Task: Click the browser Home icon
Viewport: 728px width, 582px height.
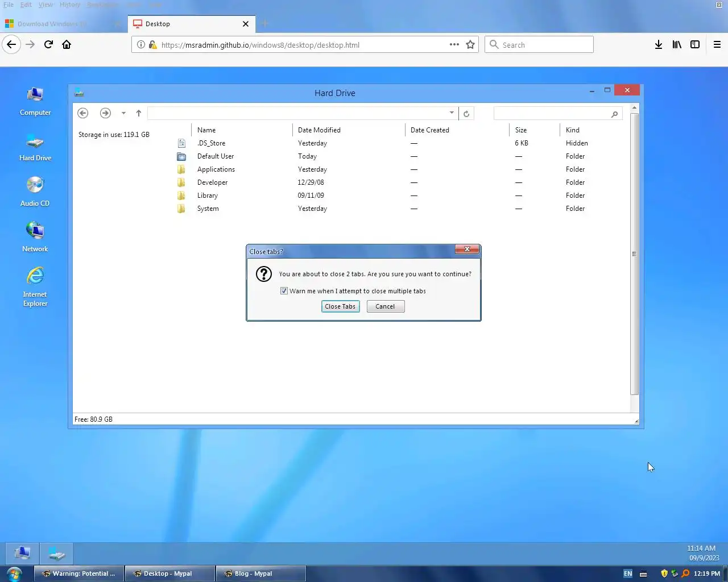Action: 67,44
